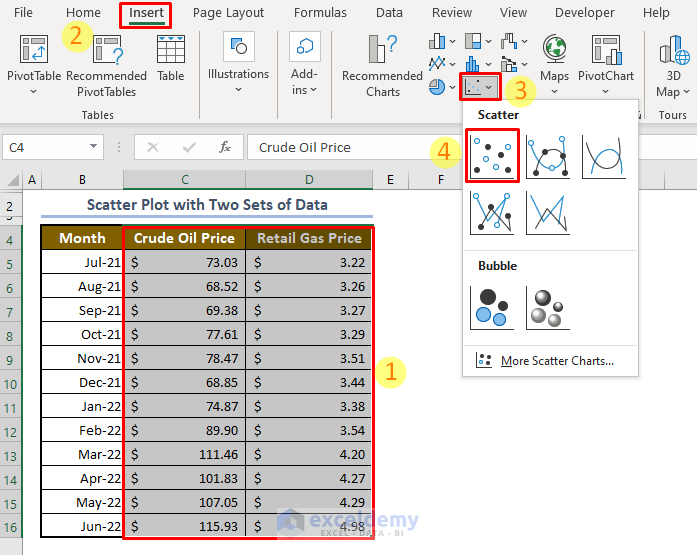Click the Enter checkmark in the formula bar
This screenshot has width=697, height=555.
[x=189, y=147]
